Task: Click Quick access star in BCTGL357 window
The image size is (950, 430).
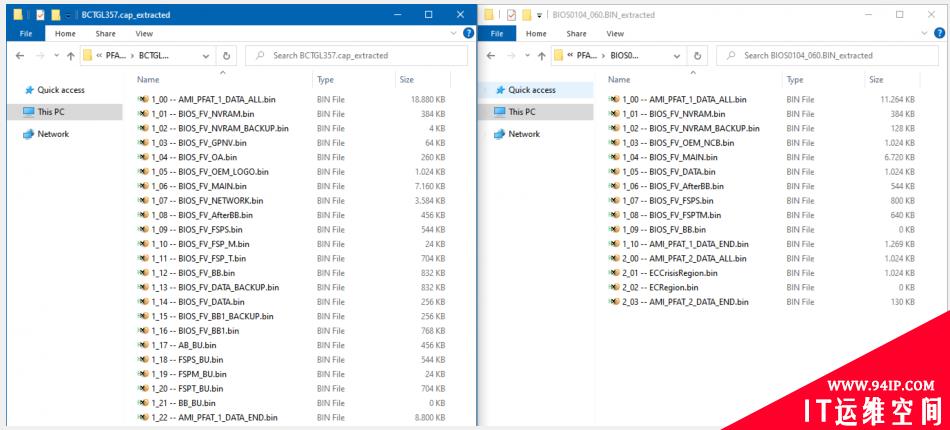Action: pos(28,90)
